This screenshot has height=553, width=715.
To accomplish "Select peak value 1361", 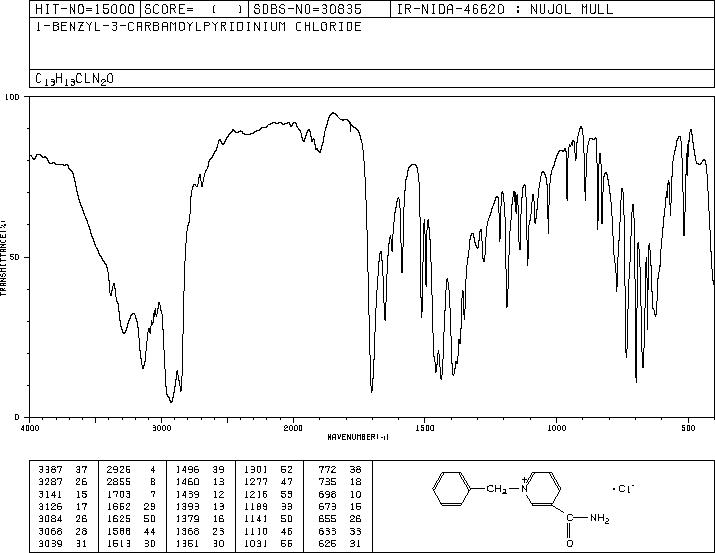I will pyautogui.click(x=187, y=543).
